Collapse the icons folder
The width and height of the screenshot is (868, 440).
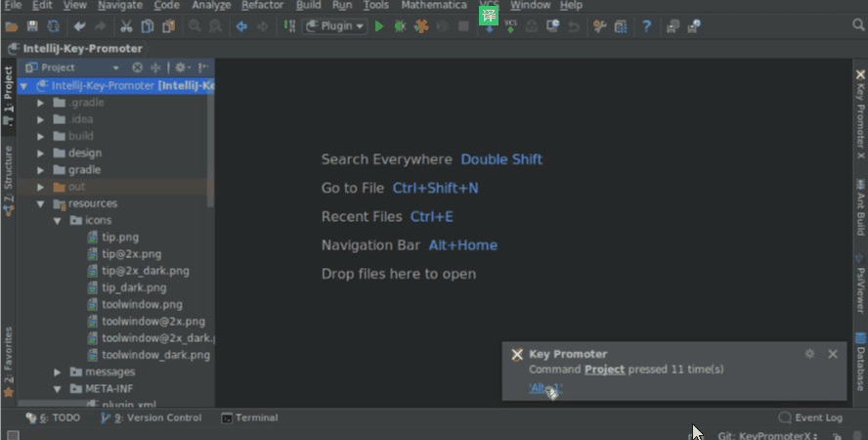pyautogui.click(x=57, y=220)
